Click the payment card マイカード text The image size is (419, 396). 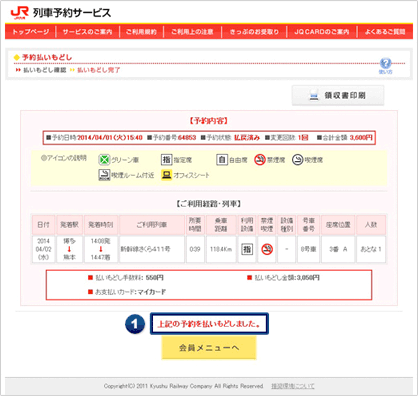point(152,292)
